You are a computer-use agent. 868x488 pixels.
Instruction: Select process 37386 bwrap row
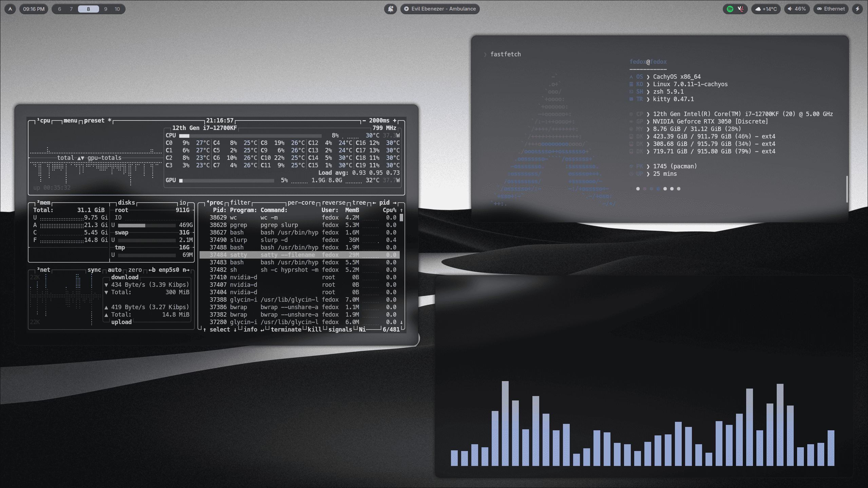[300, 307]
